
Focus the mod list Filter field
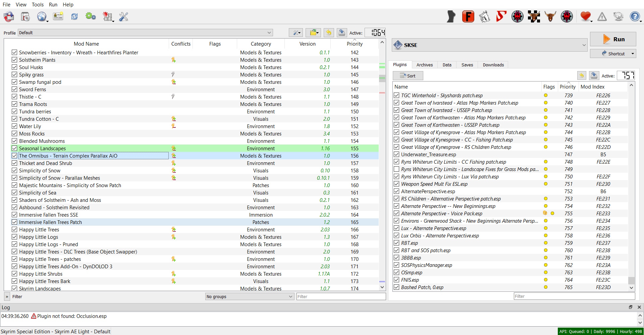341,296
